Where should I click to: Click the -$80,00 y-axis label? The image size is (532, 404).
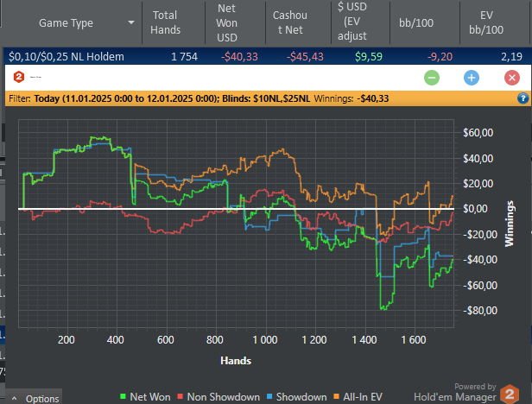pos(480,311)
